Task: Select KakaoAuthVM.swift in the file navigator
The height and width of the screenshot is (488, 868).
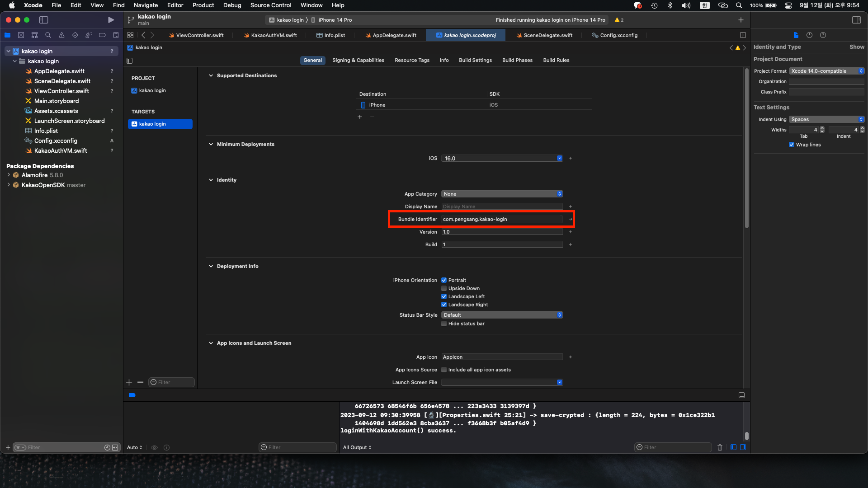Action: pyautogui.click(x=61, y=150)
